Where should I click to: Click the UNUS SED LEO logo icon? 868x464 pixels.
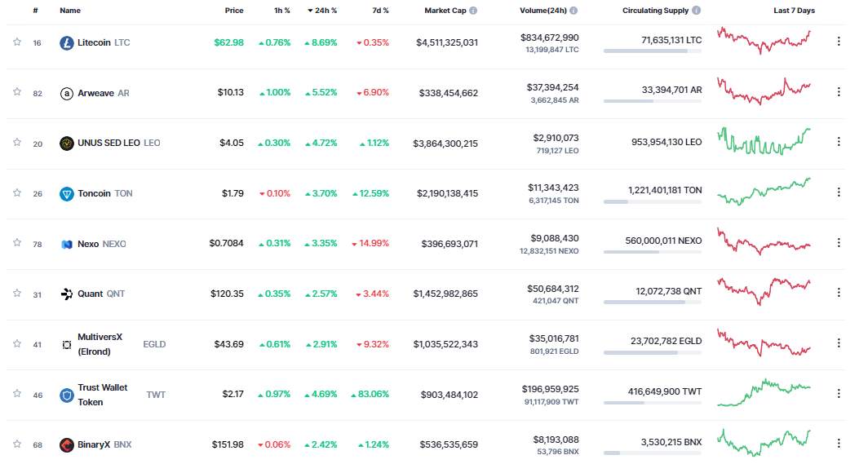point(66,144)
